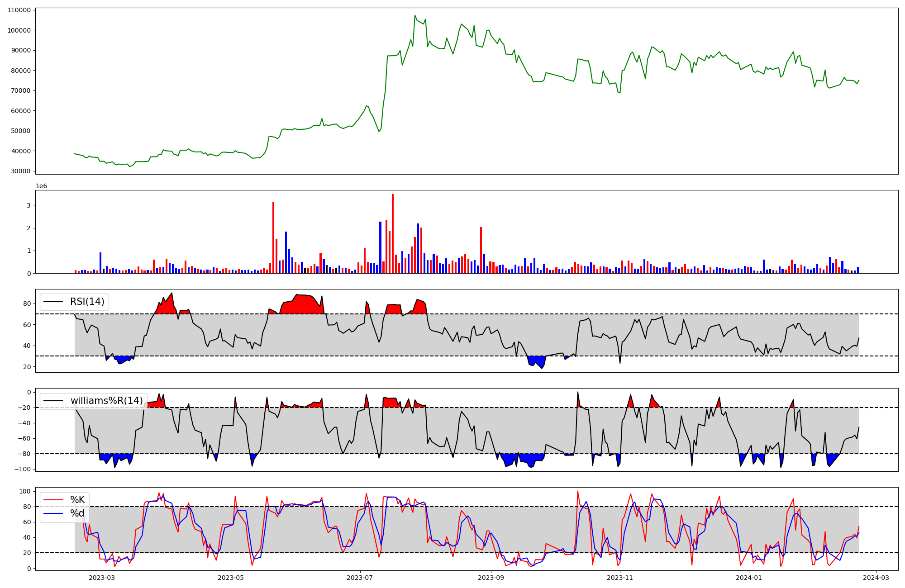This screenshot has width=905, height=588.
Task: Click the 2023-03 x-axis date label
Action: tap(102, 578)
